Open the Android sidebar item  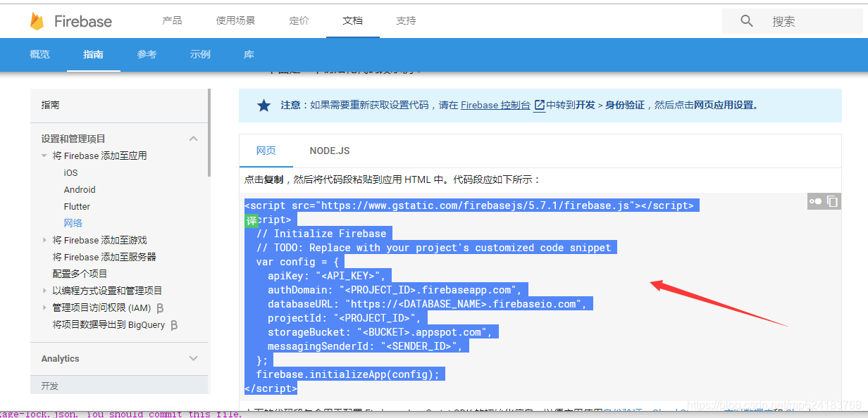tap(80, 189)
